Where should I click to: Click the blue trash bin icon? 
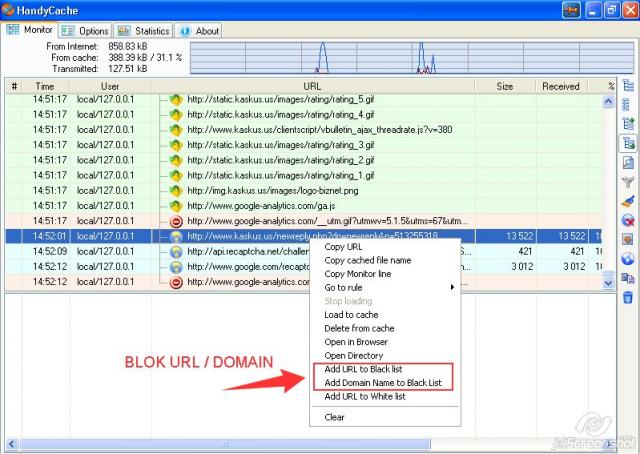(628, 297)
